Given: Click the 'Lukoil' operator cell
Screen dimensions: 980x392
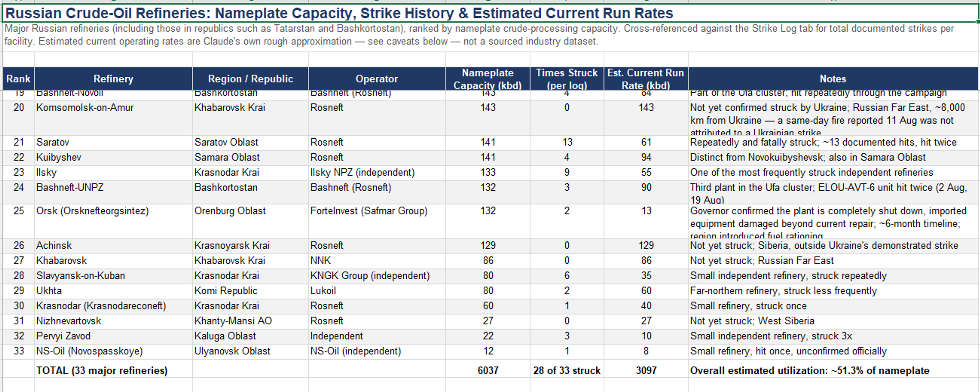Looking at the screenshot, I should pyautogui.click(x=377, y=291).
